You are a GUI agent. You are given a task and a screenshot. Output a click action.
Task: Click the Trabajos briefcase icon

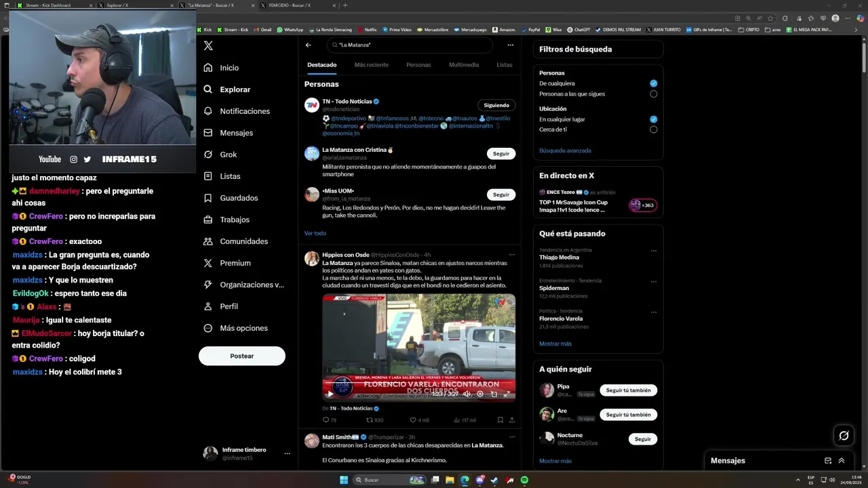coord(208,220)
